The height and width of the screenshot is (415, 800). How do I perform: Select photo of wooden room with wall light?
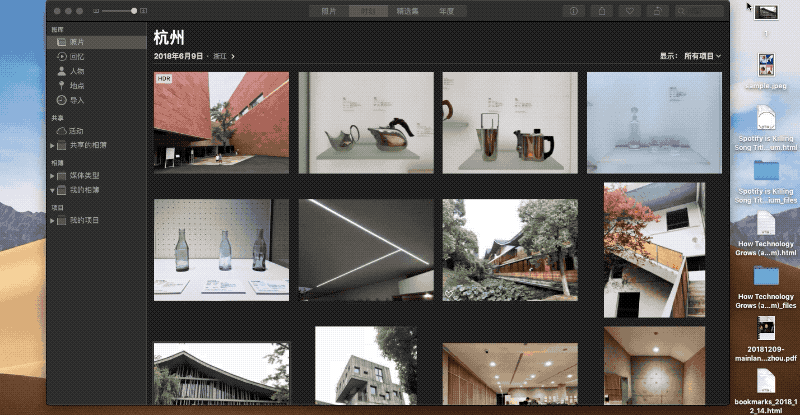654,365
